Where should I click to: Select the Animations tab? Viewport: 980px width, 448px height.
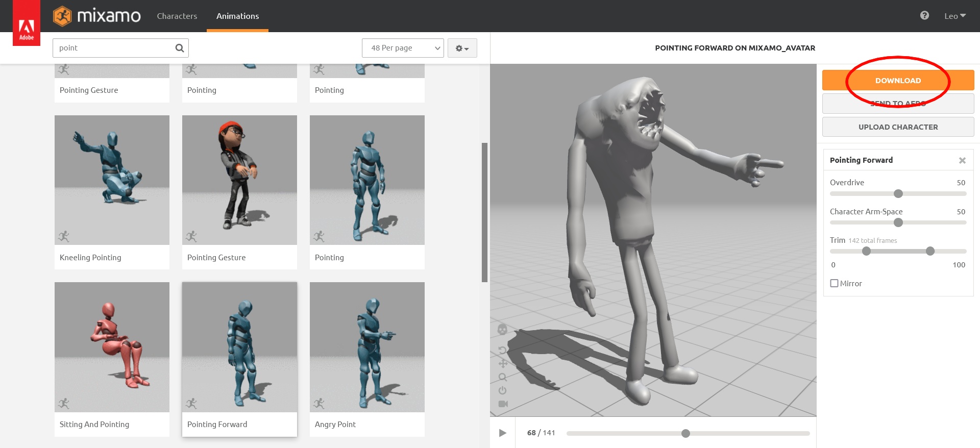point(237,16)
